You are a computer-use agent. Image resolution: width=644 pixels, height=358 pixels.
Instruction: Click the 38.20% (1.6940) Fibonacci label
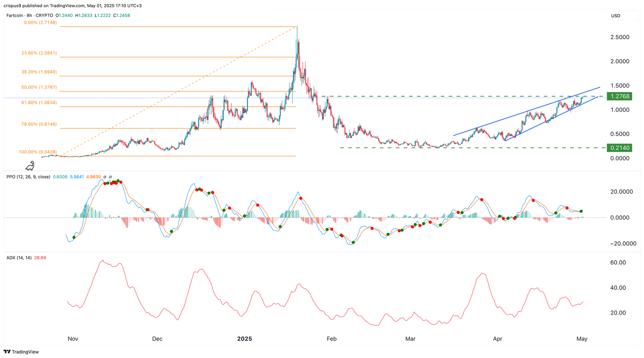(39, 72)
